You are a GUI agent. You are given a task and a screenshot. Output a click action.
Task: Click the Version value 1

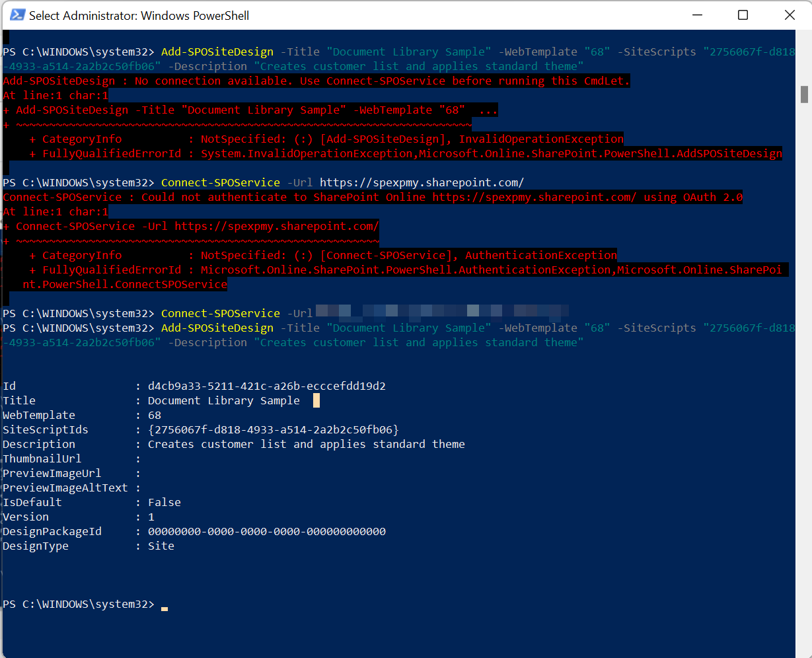click(x=151, y=517)
